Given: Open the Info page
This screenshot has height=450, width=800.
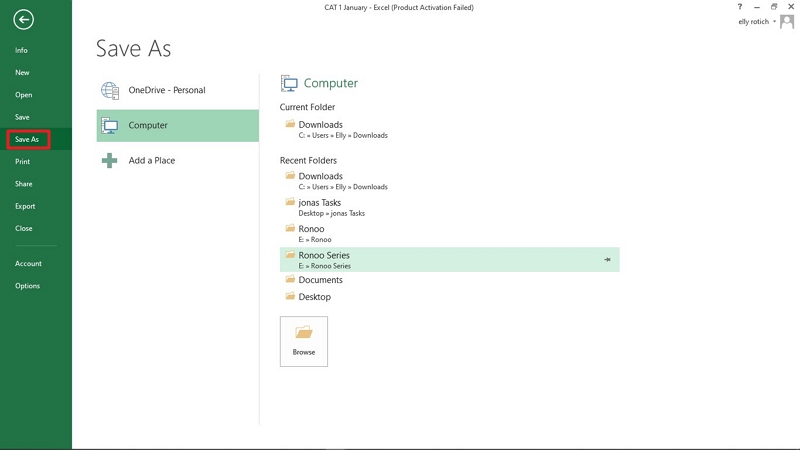Looking at the screenshot, I should click(x=21, y=50).
